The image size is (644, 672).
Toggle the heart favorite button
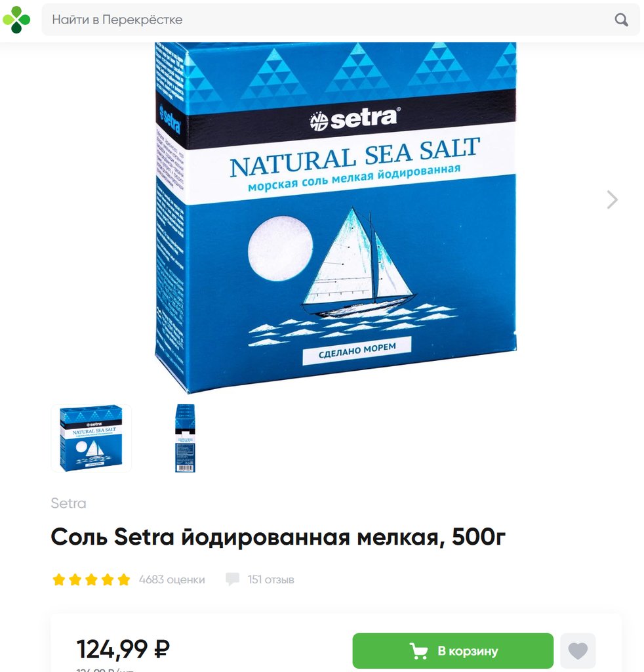point(578,651)
